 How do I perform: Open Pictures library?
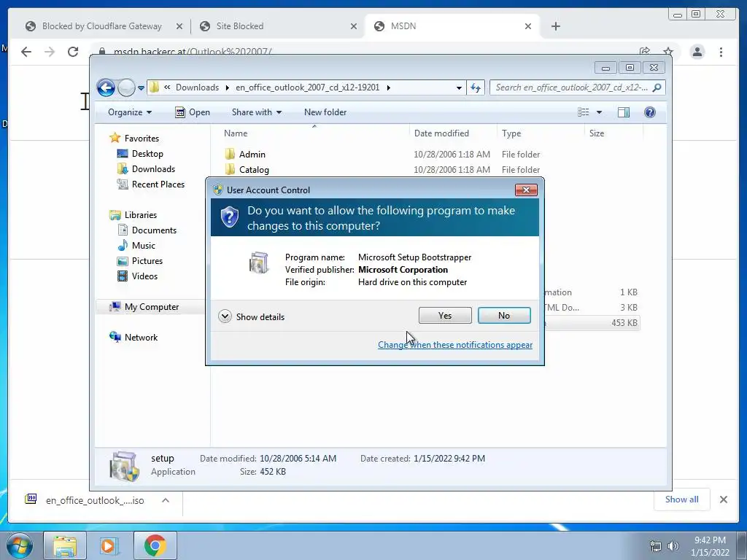pyautogui.click(x=147, y=261)
